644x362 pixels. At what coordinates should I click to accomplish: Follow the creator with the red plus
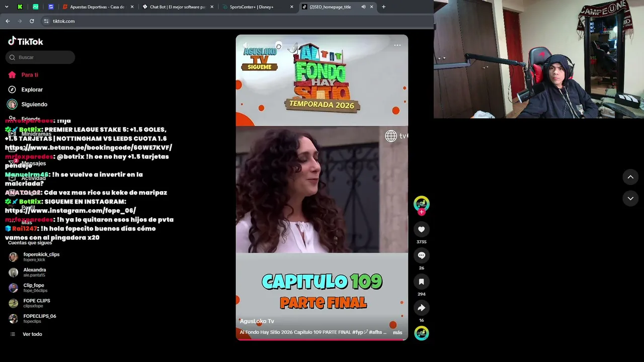422,212
